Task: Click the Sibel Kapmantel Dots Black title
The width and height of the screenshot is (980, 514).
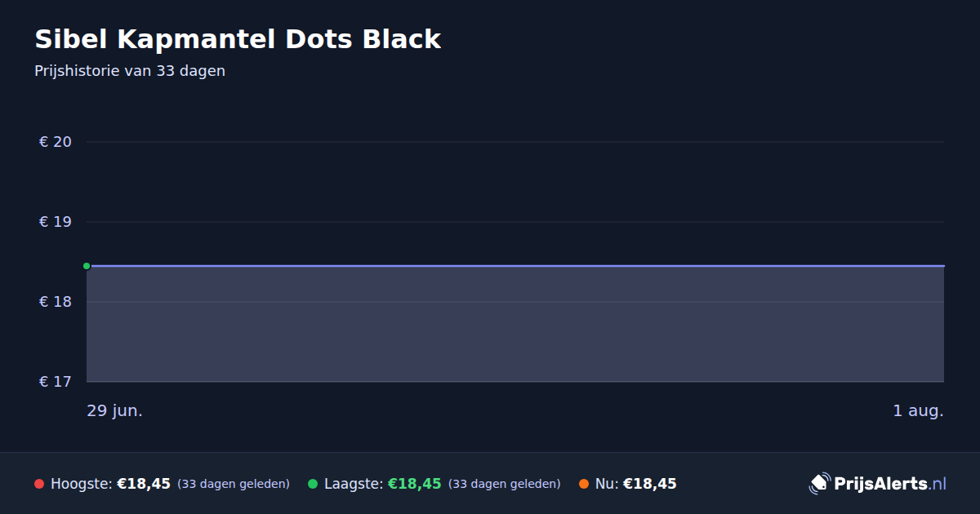Action: 238,39
